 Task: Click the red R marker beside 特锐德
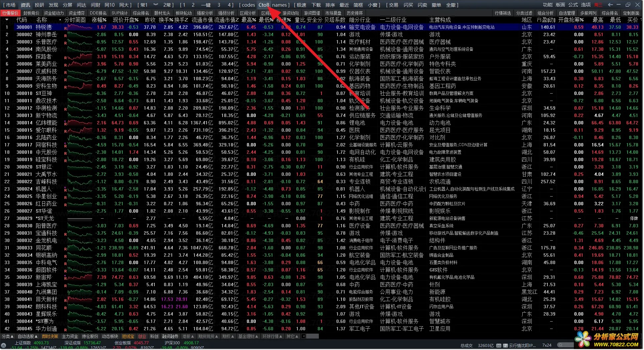pyautogui.click(x=66, y=28)
